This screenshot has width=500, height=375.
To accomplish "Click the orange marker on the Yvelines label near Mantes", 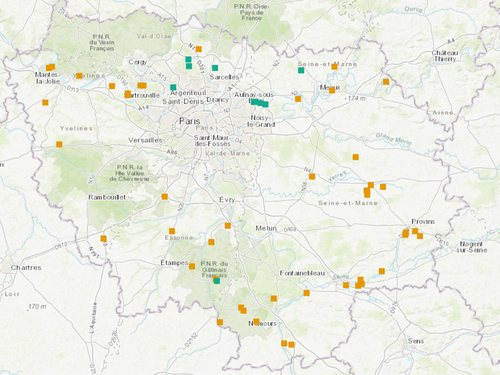I will pyautogui.click(x=79, y=76).
